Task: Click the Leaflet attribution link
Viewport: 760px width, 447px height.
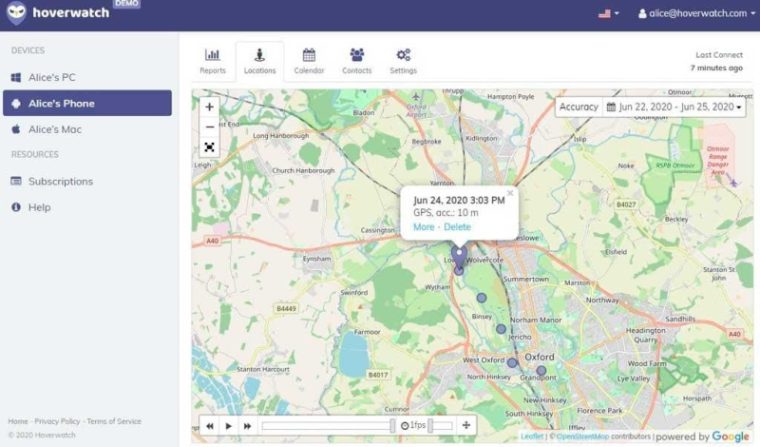Action: [x=532, y=437]
